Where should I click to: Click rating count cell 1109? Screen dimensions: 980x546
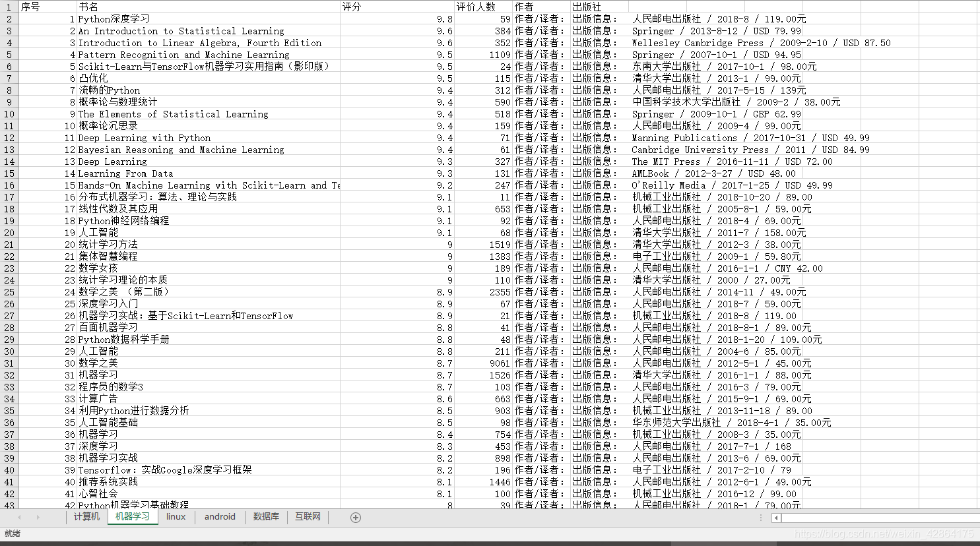(484, 55)
